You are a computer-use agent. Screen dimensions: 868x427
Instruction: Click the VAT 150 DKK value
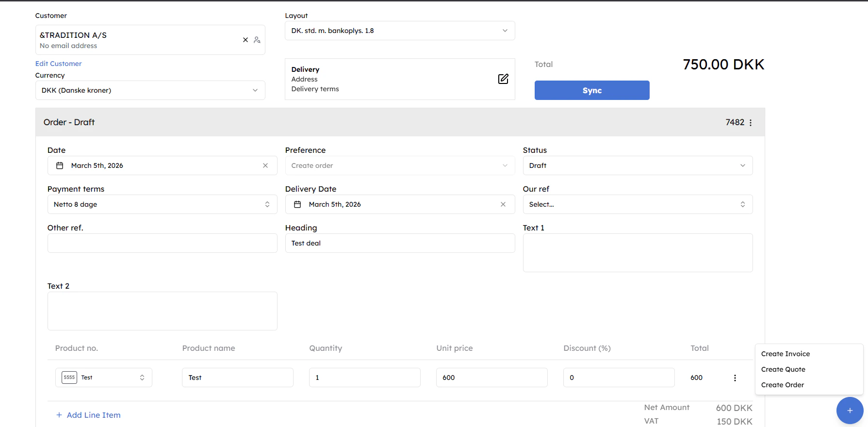click(x=735, y=422)
